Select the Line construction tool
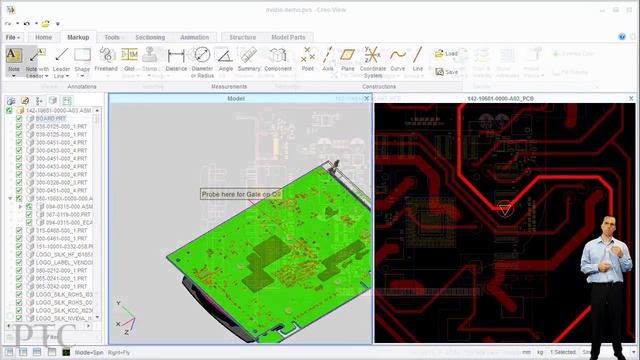 pos(418,59)
